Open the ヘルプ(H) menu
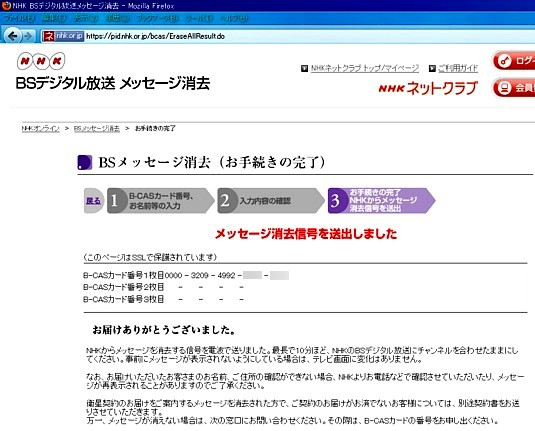Screen dimensions: 535x431 coord(234,18)
